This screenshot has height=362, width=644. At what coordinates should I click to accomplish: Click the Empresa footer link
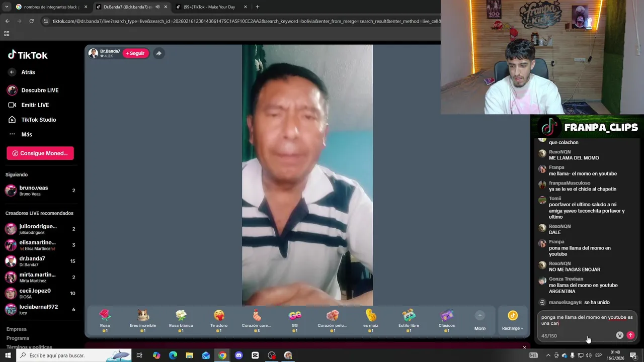click(x=16, y=329)
